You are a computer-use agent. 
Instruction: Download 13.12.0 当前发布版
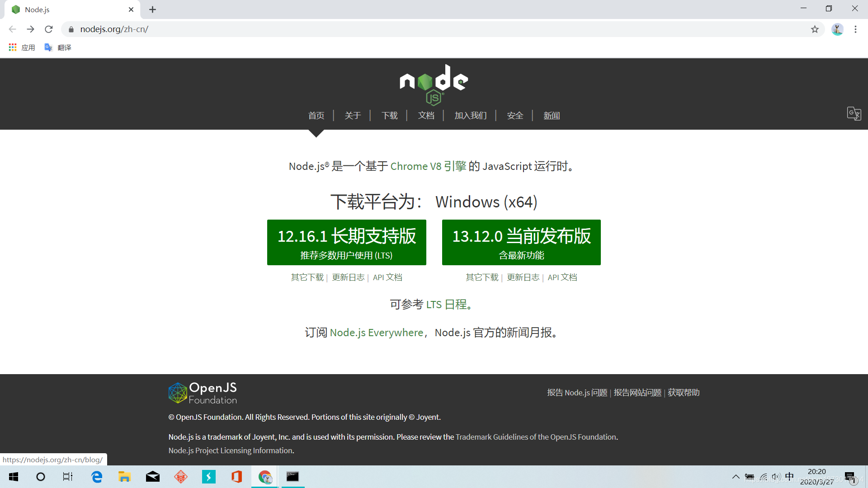tap(521, 243)
